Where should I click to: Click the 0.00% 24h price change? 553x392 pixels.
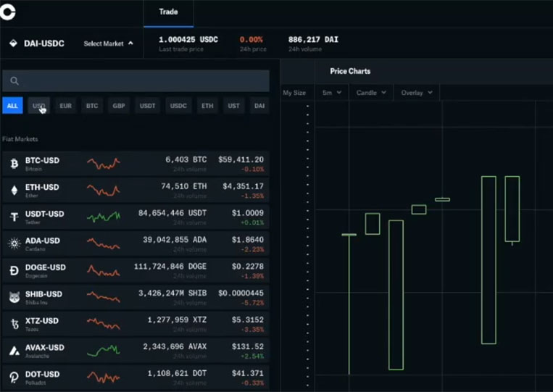coord(251,39)
